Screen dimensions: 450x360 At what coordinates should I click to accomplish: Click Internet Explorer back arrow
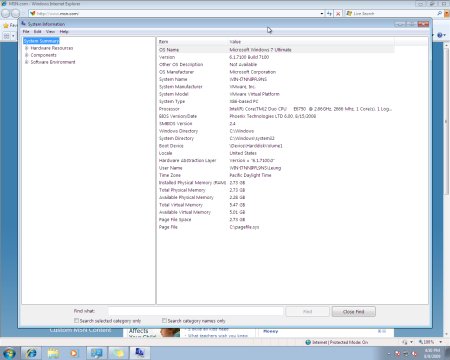click(x=6, y=13)
